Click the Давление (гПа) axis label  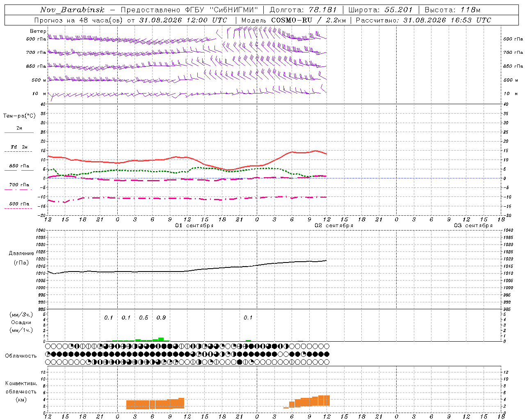coord(21,258)
